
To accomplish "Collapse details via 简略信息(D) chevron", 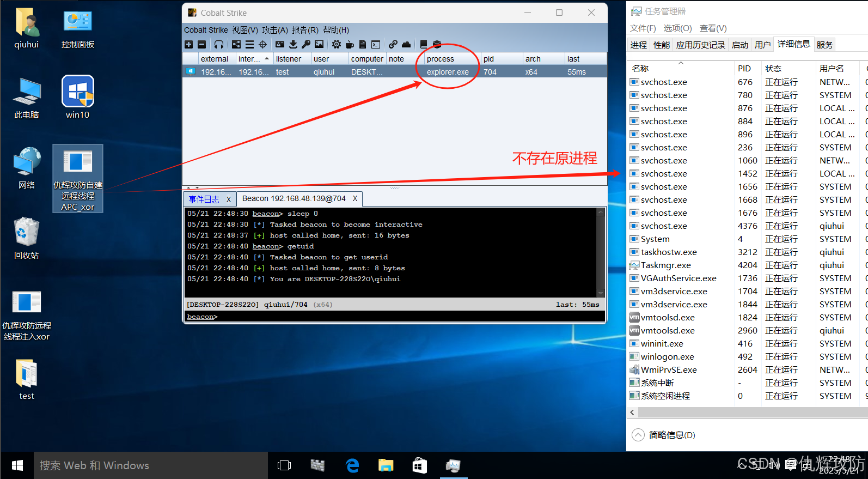I will [x=638, y=435].
